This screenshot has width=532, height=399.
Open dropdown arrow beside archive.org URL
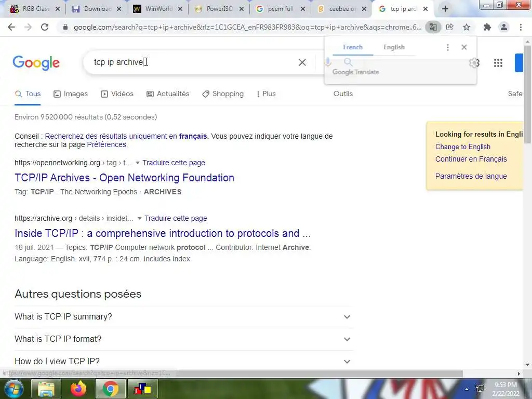tap(139, 219)
